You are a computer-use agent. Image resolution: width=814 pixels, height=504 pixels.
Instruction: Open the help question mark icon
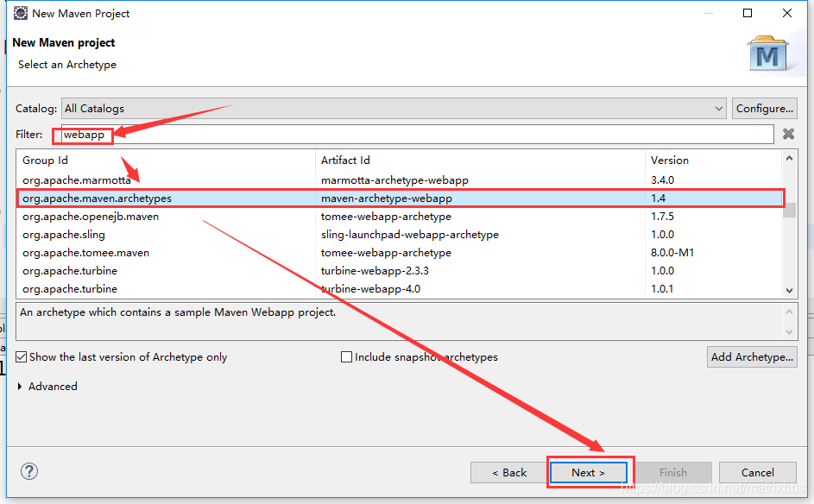pyautogui.click(x=29, y=471)
